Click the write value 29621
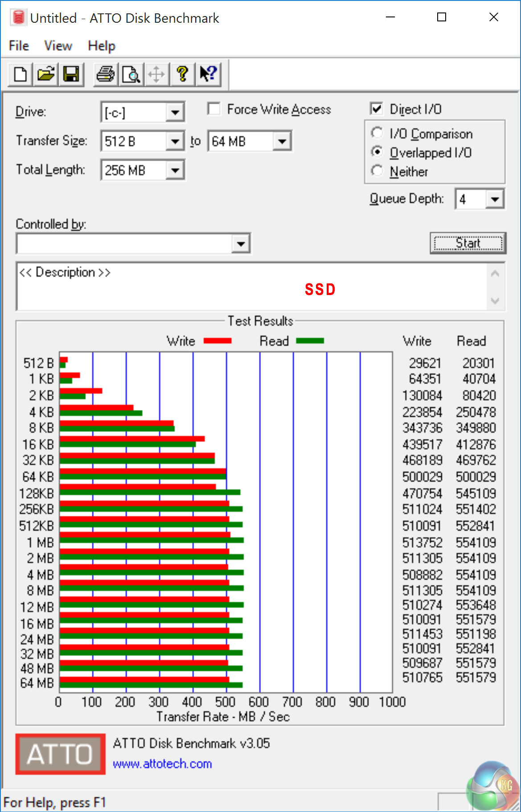The height and width of the screenshot is (812, 521). [x=425, y=363]
